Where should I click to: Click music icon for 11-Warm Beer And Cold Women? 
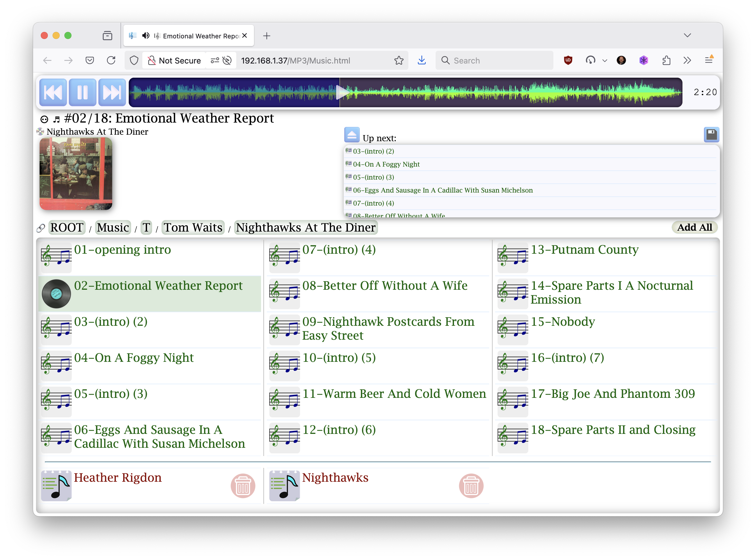tap(284, 402)
